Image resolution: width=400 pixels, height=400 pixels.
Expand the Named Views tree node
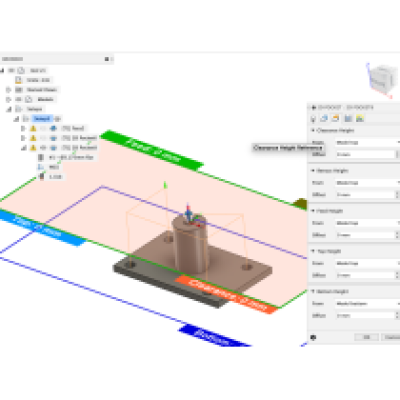8,90
